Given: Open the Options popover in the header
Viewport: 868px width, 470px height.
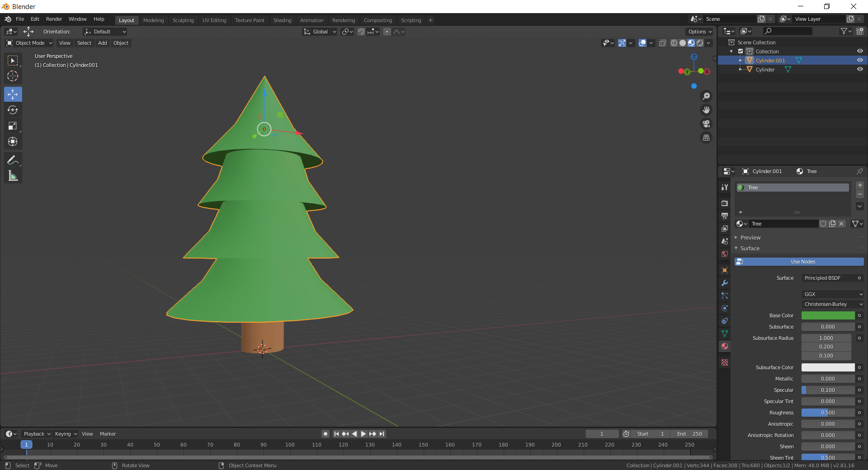Looking at the screenshot, I should [x=699, y=32].
